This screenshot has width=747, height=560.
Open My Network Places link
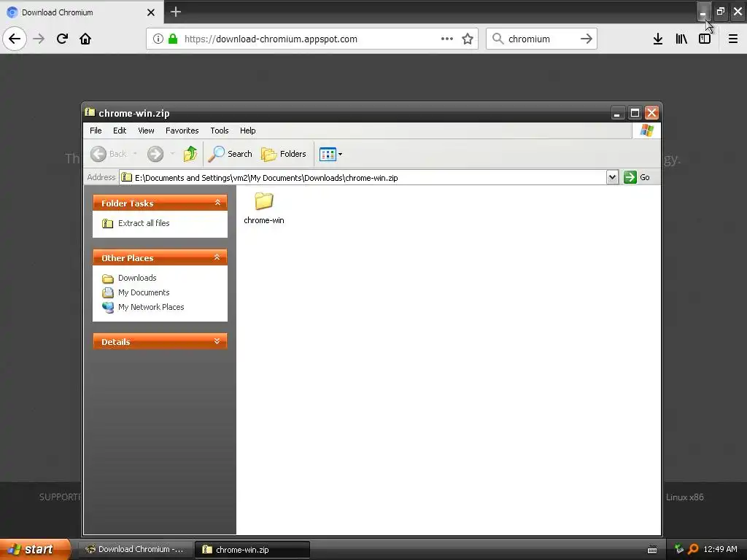[151, 307]
